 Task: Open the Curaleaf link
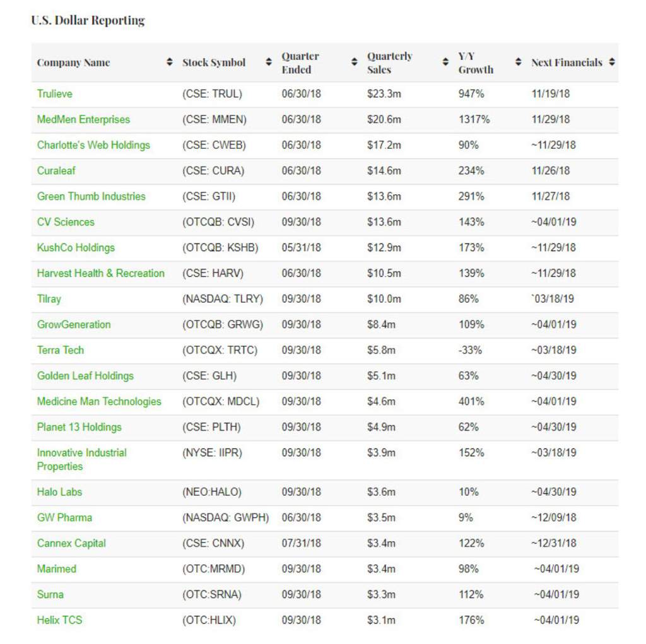[56, 170]
